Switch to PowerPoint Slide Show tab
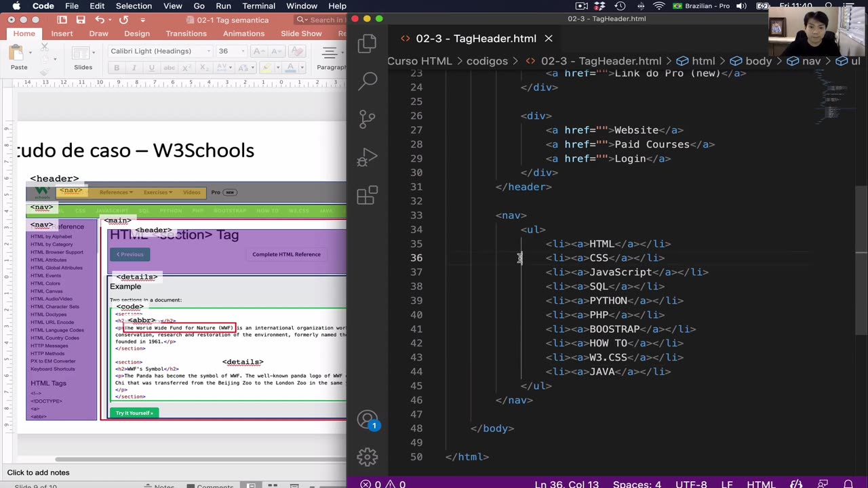Image resolution: width=868 pixels, height=488 pixels. [301, 33]
